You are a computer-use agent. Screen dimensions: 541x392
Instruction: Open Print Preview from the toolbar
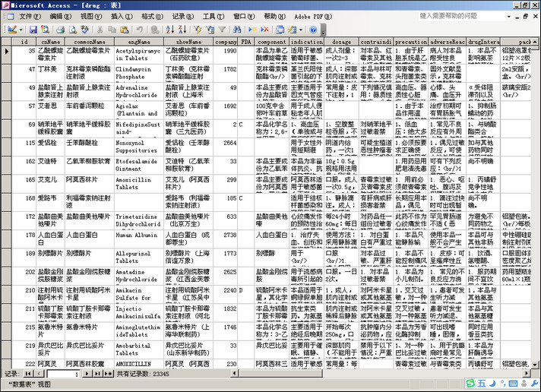click(73, 30)
